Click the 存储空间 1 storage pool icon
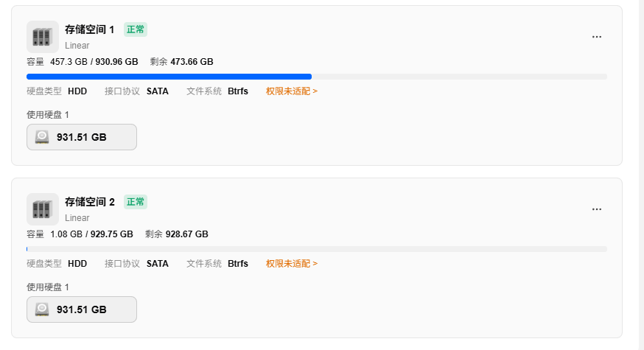Image resolution: width=644 pixels, height=350 pixels. pos(43,37)
